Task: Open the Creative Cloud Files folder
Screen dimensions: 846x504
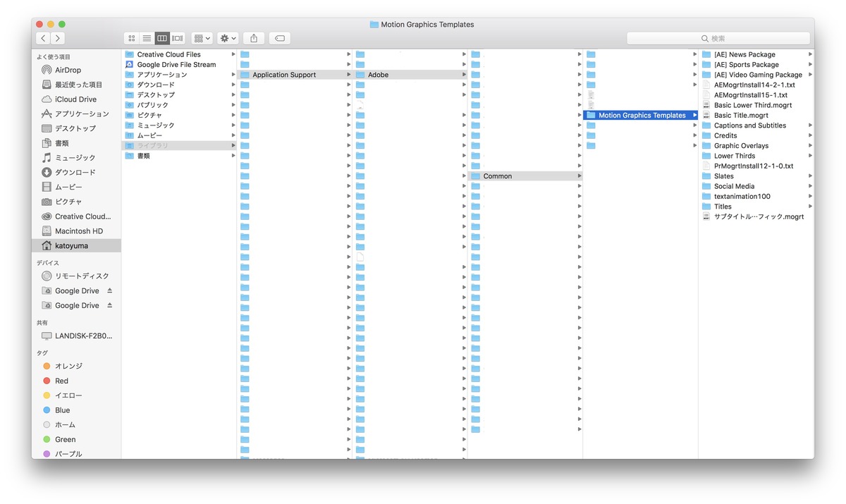Action: click(168, 54)
